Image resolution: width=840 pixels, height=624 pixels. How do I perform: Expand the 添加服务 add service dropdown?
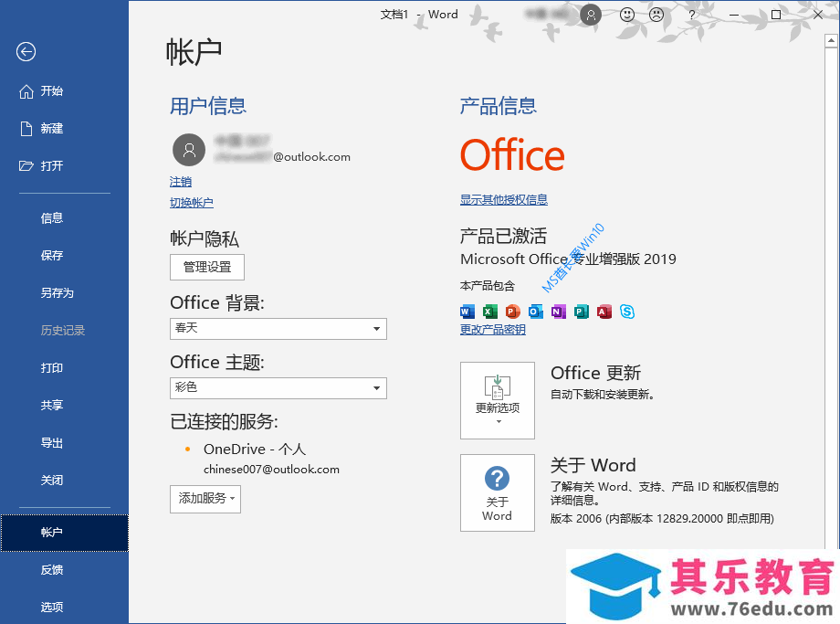coord(205,499)
